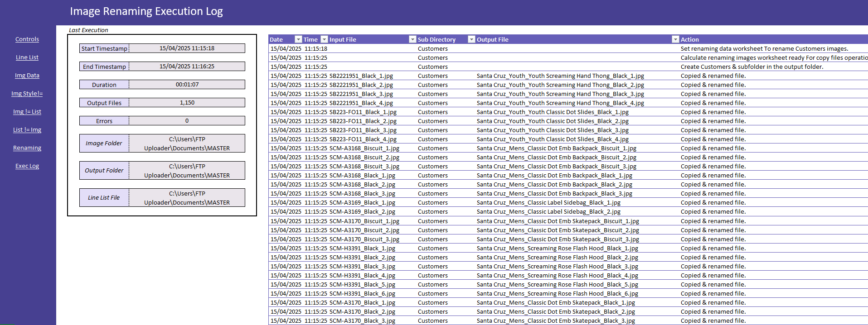Open the Img Style!= link

pos(27,94)
